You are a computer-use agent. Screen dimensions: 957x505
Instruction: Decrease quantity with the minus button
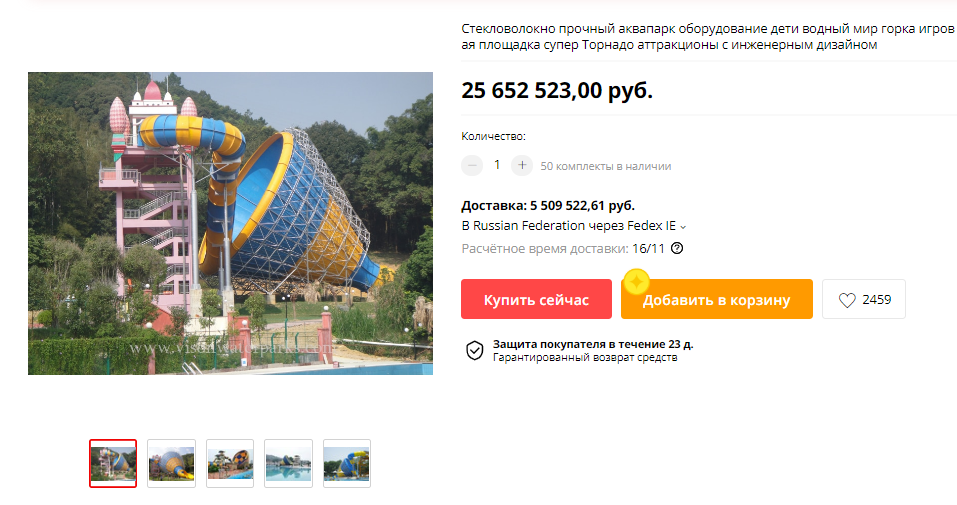click(x=472, y=165)
